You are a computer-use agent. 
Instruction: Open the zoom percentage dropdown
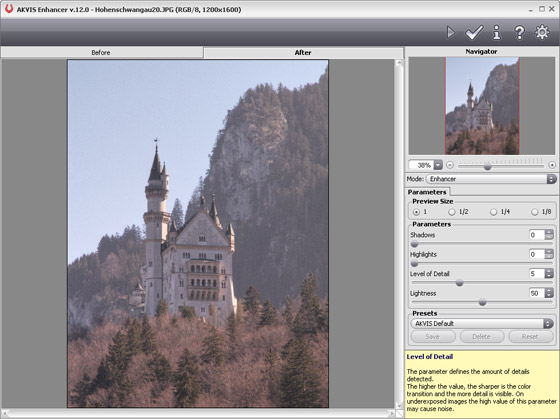point(438,165)
